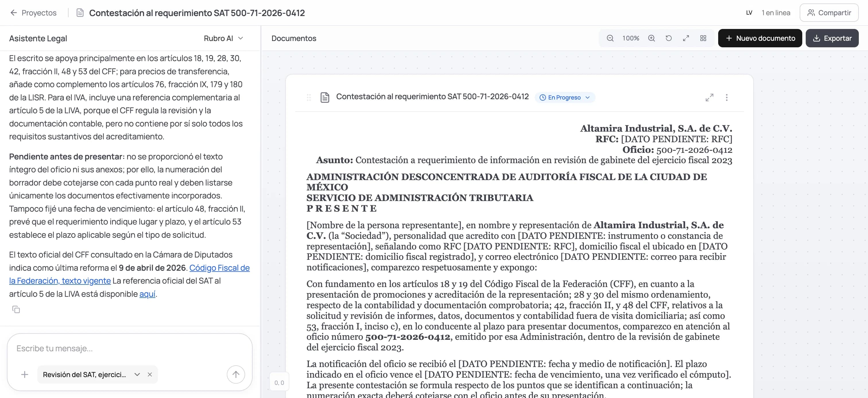Reset canvas view with the rotate icon
This screenshot has height=398, width=868.
(x=669, y=38)
